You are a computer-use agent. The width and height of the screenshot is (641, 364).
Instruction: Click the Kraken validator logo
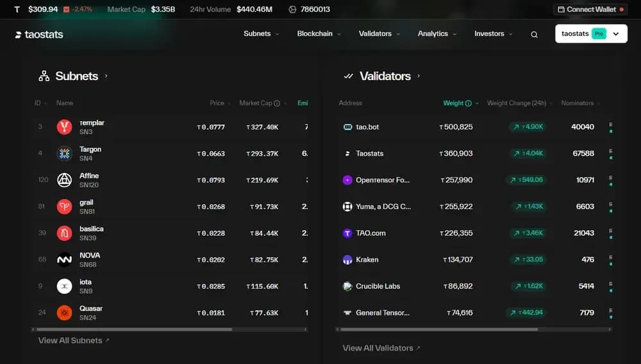point(347,260)
